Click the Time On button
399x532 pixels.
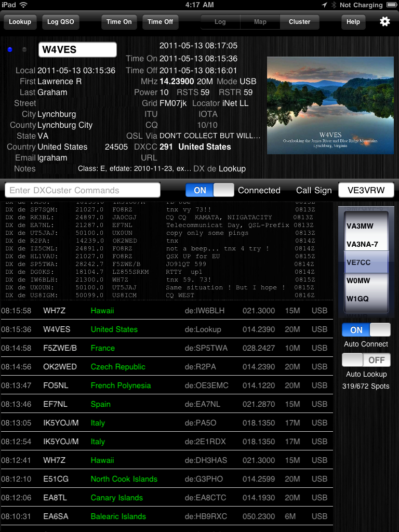tap(119, 22)
